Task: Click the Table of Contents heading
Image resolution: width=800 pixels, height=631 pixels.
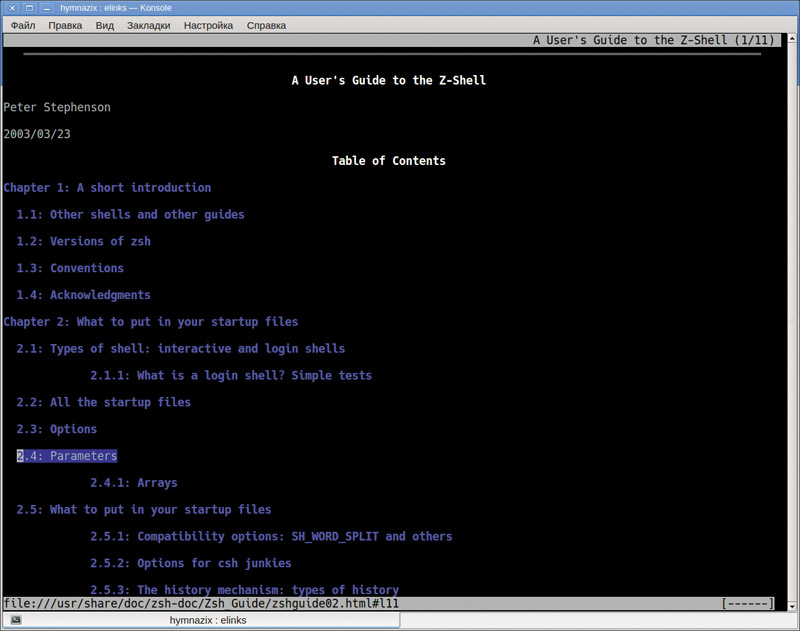Action: pyautogui.click(x=389, y=161)
